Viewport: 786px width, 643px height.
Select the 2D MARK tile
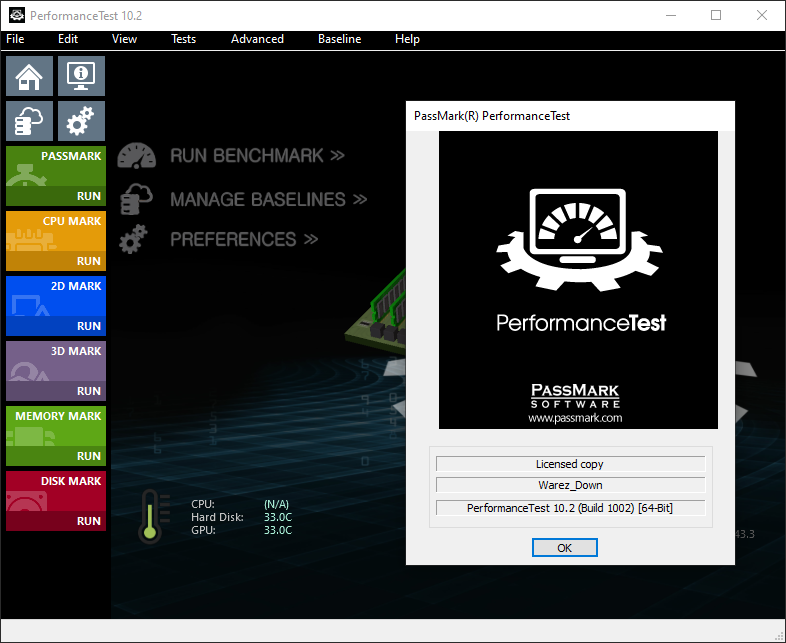[56, 296]
